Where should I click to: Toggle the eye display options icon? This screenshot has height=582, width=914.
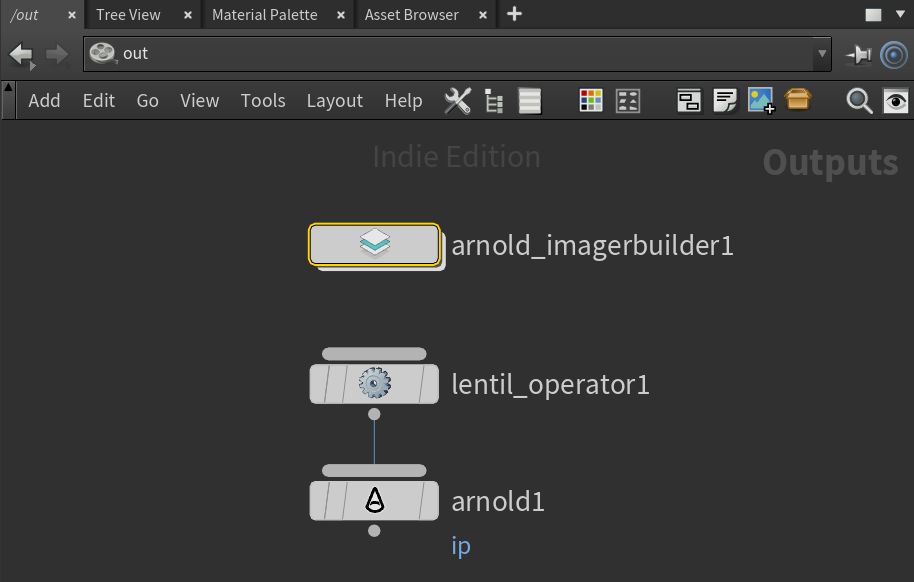896,101
